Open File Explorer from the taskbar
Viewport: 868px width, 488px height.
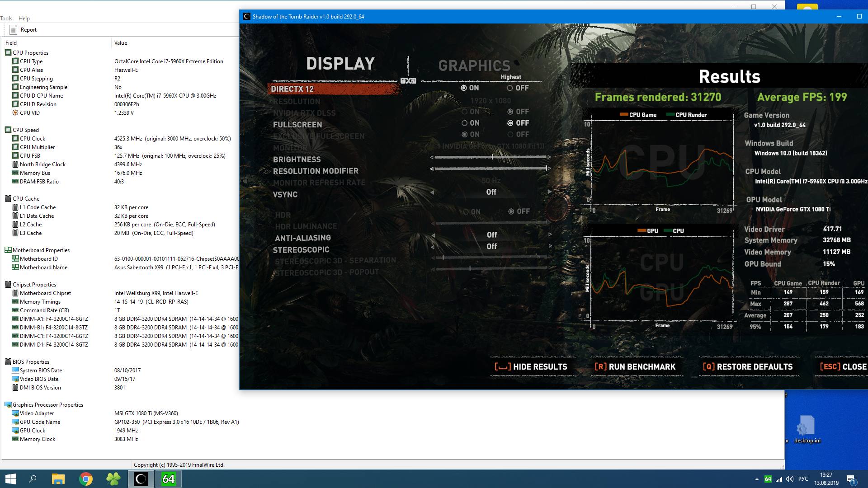(58, 479)
